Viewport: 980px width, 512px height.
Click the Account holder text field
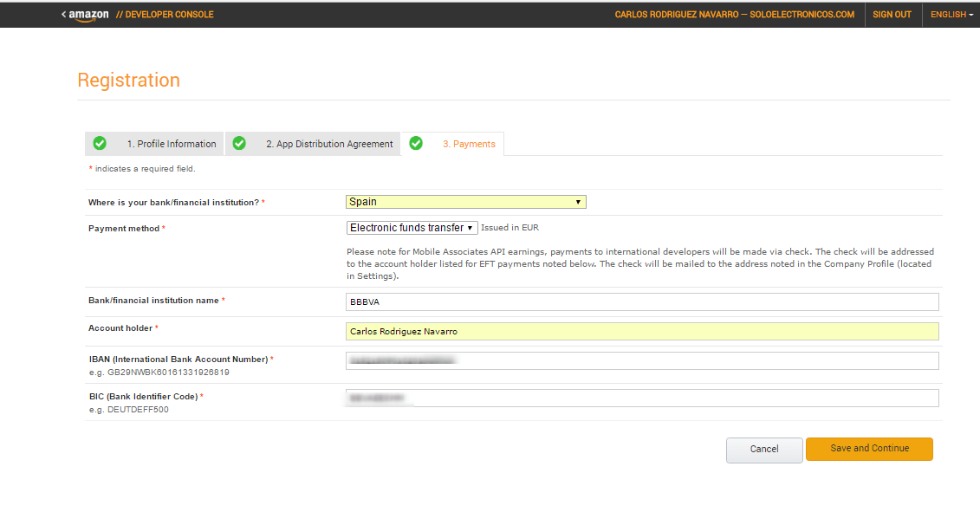click(641, 331)
